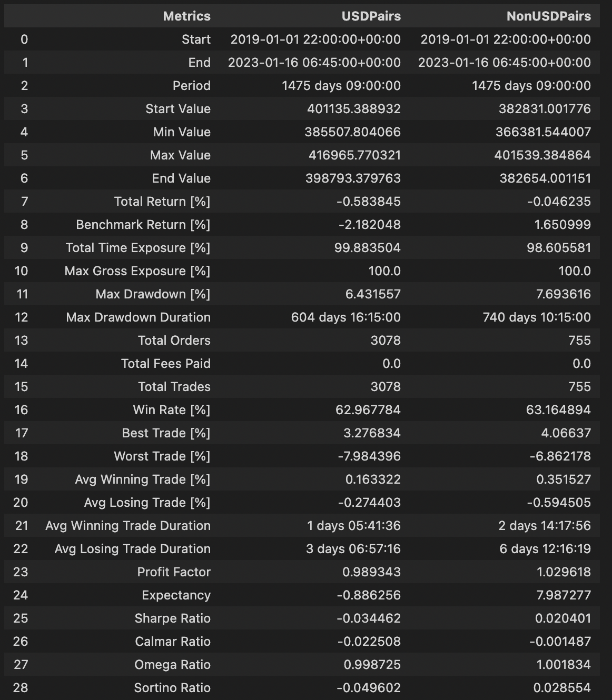
Task: Click row index 0
Action: click(24, 39)
